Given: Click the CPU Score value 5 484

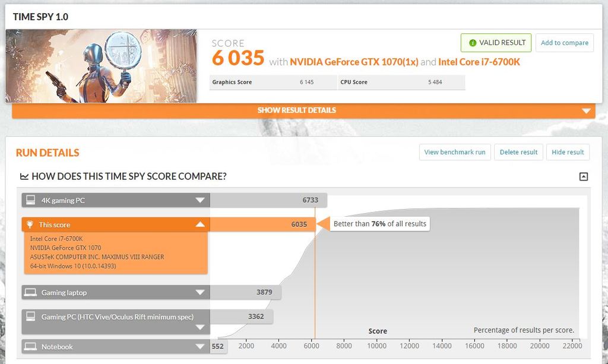Looking at the screenshot, I should click(435, 82).
